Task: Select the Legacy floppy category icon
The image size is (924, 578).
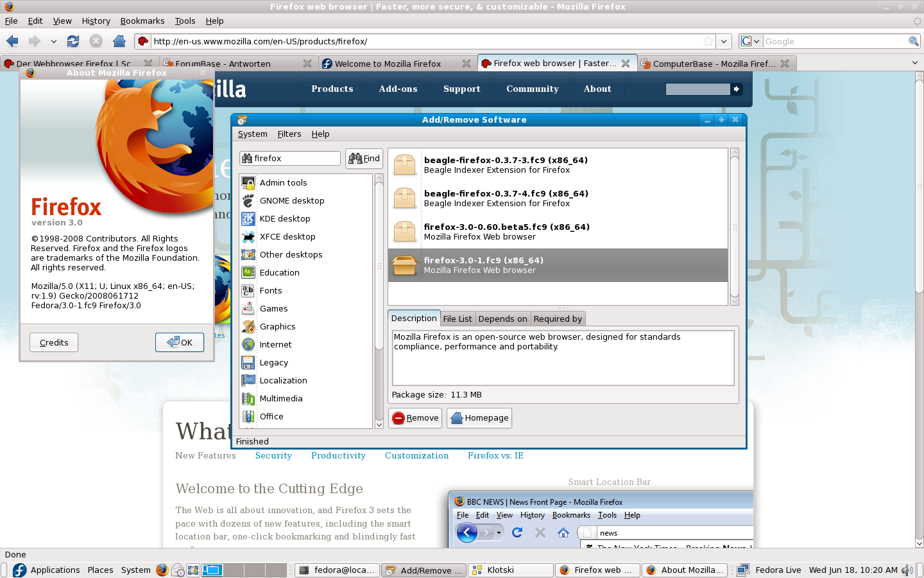Action: [x=248, y=362]
